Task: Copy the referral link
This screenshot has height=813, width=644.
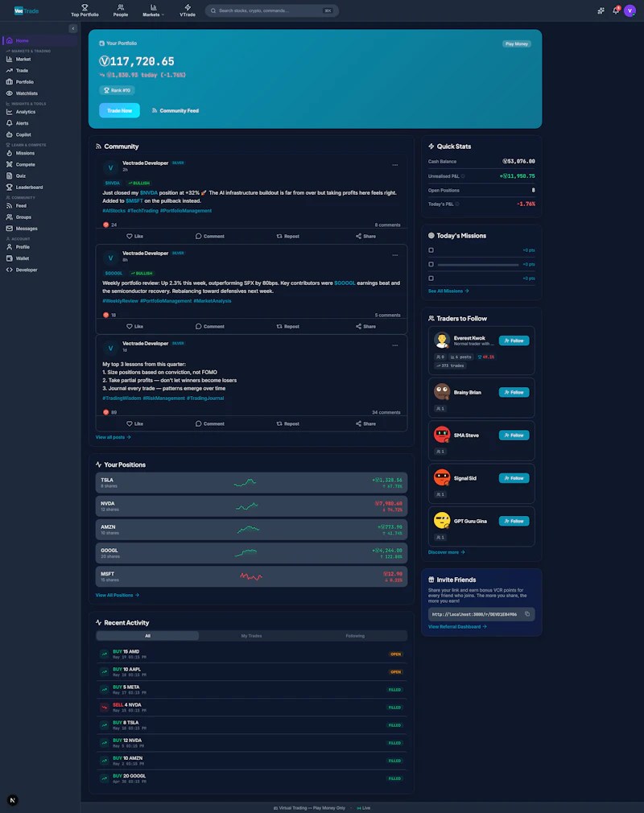Action: [527, 614]
